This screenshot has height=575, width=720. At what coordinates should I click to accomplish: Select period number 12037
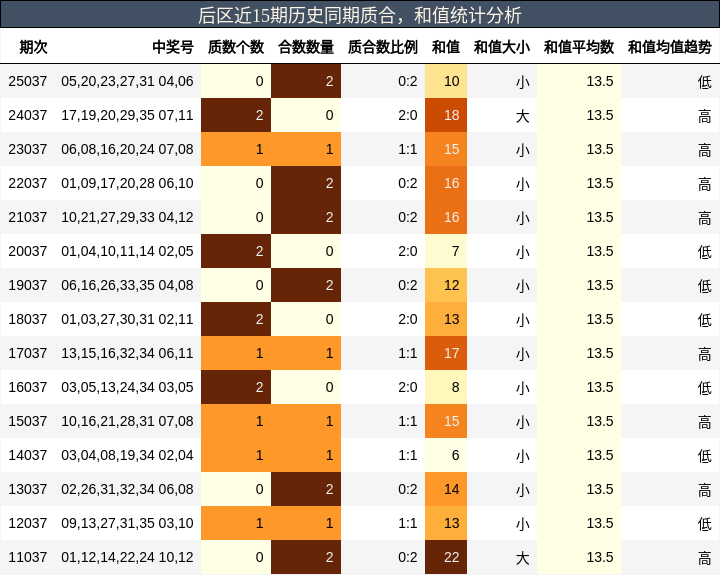[x=28, y=523]
